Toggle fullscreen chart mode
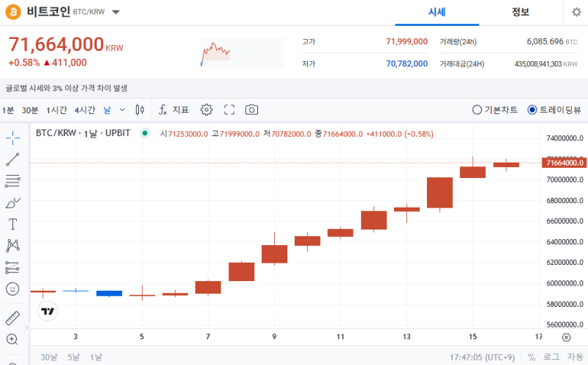The height and width of the screenshot is (365, 588). (x=229, y=110)
